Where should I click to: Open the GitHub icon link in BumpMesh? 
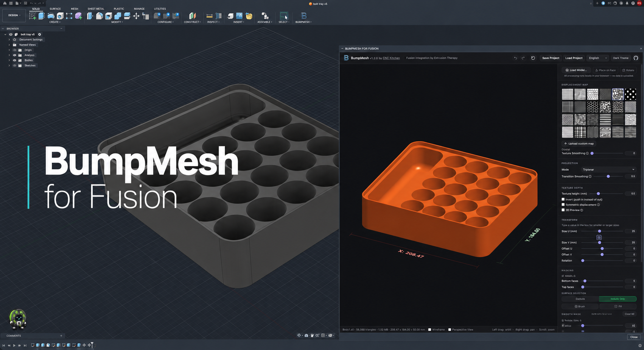point(636,58)
